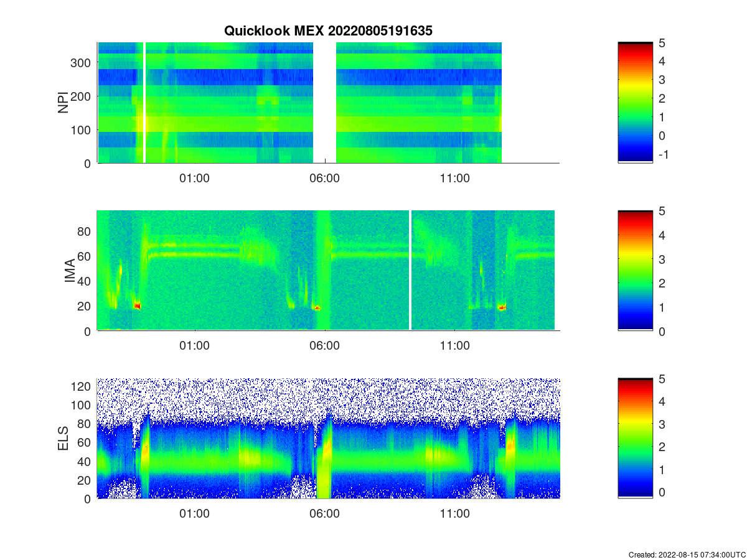The image size is (747, 560).
Task: Click the 11:00 time label below NPI plot
Action: coord(455,177)
